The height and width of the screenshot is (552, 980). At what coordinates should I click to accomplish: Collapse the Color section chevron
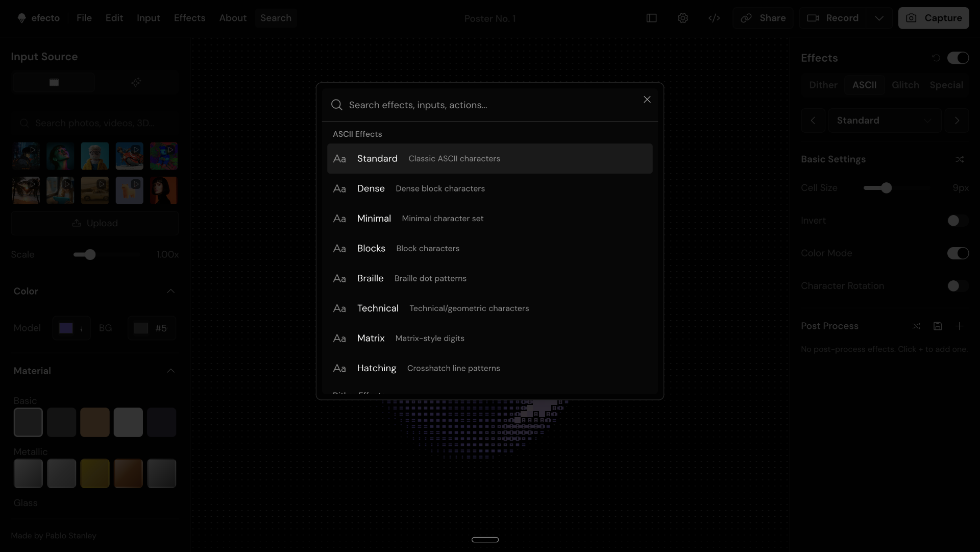(x=171, y=291)
